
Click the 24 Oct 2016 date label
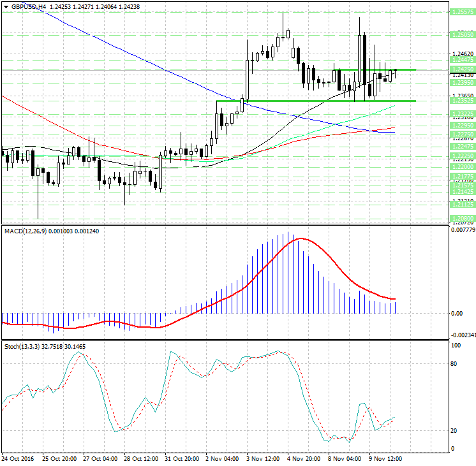click(18, 458)
